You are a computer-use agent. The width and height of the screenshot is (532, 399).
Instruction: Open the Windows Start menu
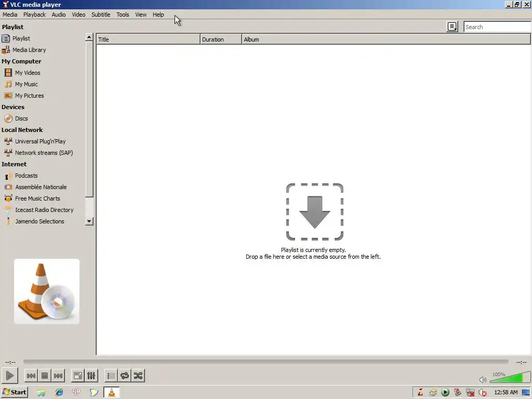(x=14, y=392)
